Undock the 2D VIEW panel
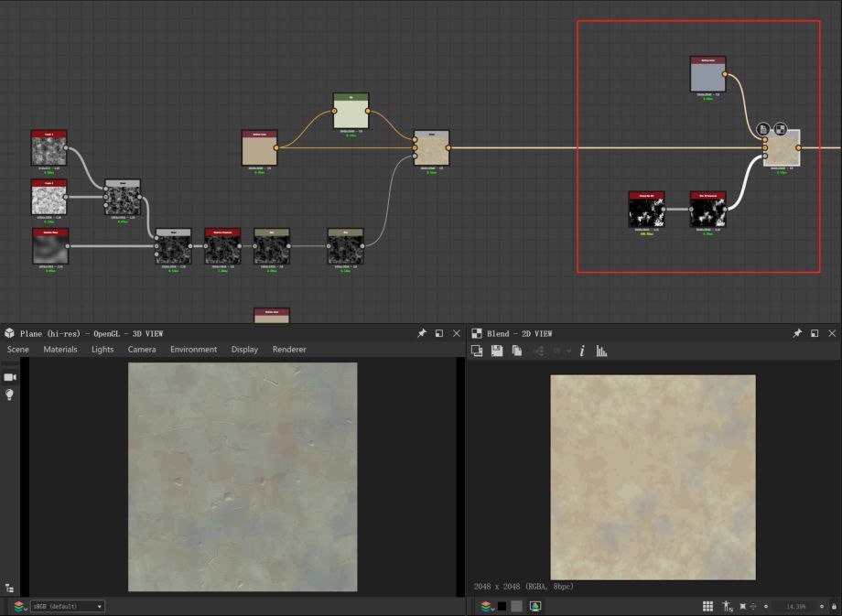This screenshot has height=616, width=842. pos(815,333)
